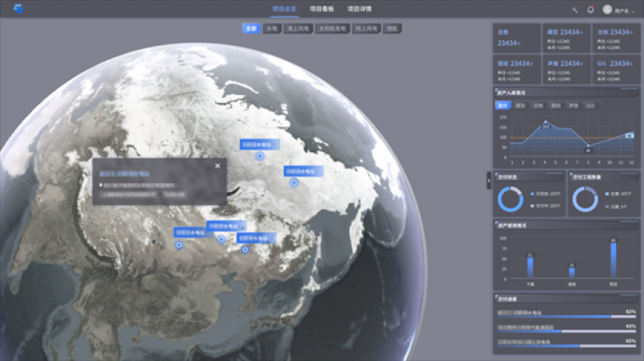This screenshot has height=361, width=644.
Task: Switch to the 项目看板 tab
Action: click(321, 9)
